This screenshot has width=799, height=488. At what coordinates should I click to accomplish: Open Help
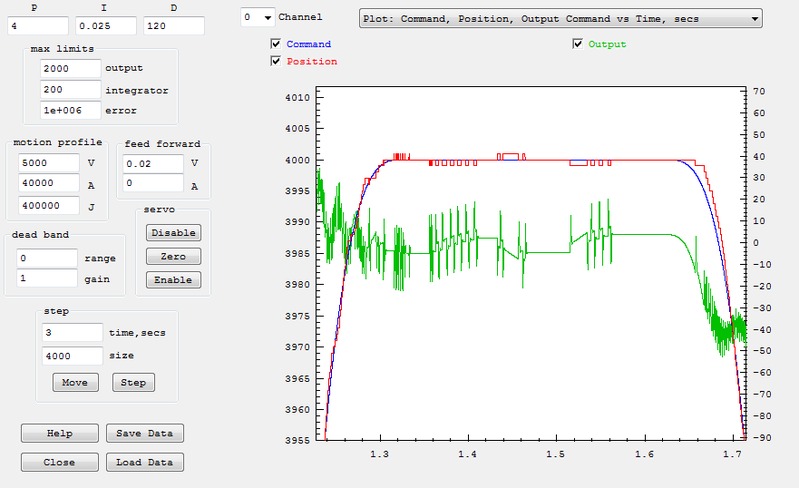(60, 433)
